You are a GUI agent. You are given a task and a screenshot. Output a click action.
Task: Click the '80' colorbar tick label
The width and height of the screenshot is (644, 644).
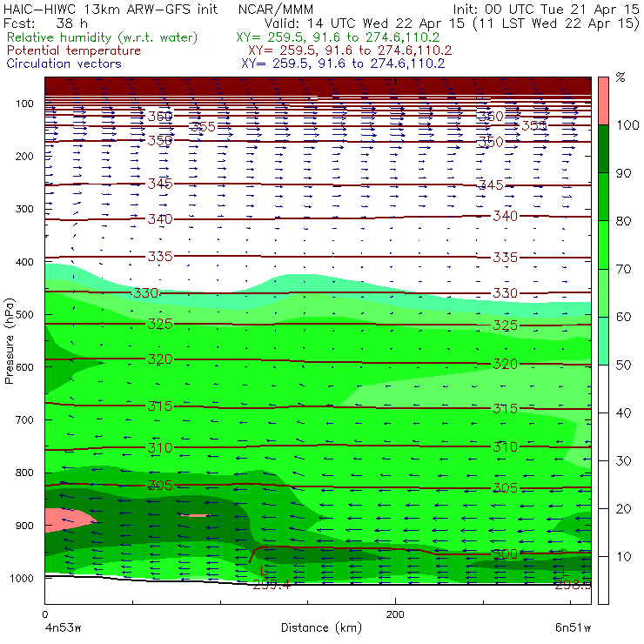[x=623, y=221]
